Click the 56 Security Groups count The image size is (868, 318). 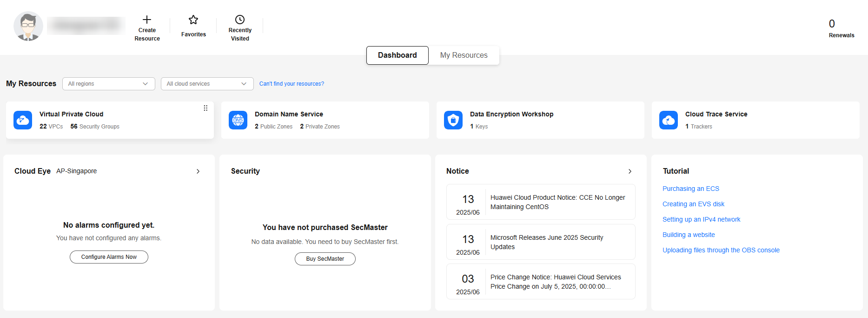point(95,127)
